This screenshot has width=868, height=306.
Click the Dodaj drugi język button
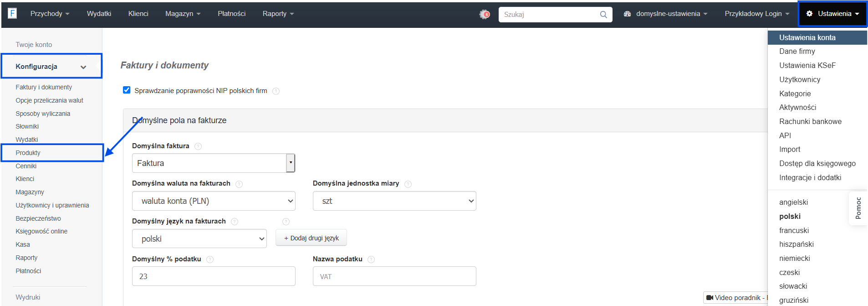coord(311,238)
